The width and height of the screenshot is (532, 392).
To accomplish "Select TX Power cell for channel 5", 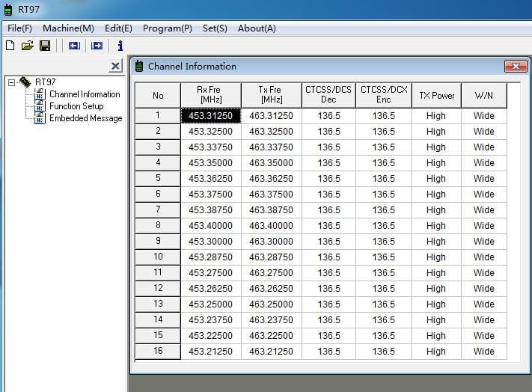I will (436, 179).
